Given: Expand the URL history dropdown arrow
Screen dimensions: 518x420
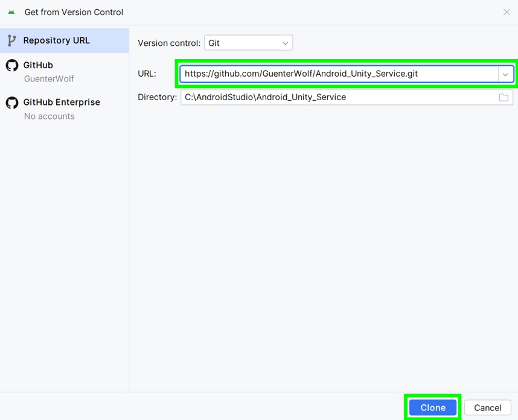Looking at the screenshot, I should [505, 74].
